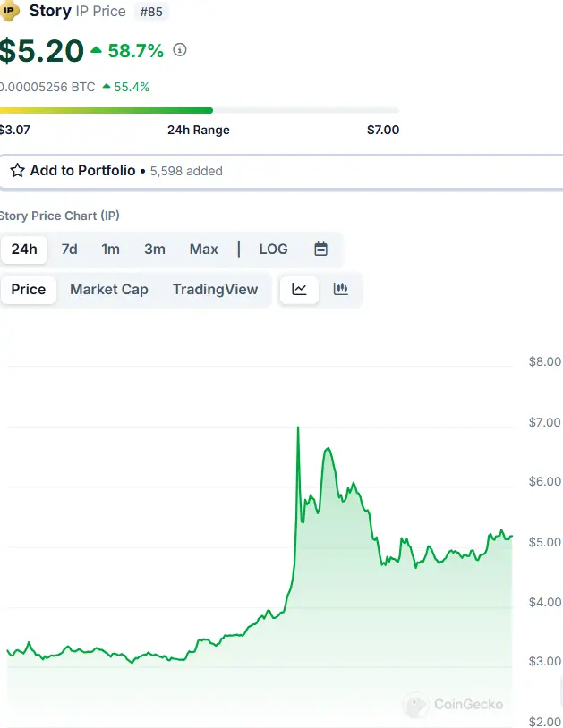Image resolution: width=563 pixels, height=728 pixels.
Task: Click the Story IP coin logo icon
Action: (x=11, y=12)
